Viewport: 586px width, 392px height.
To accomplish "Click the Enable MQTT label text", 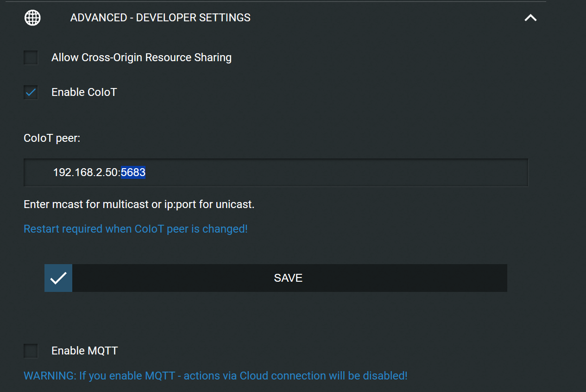I will 84,351.
